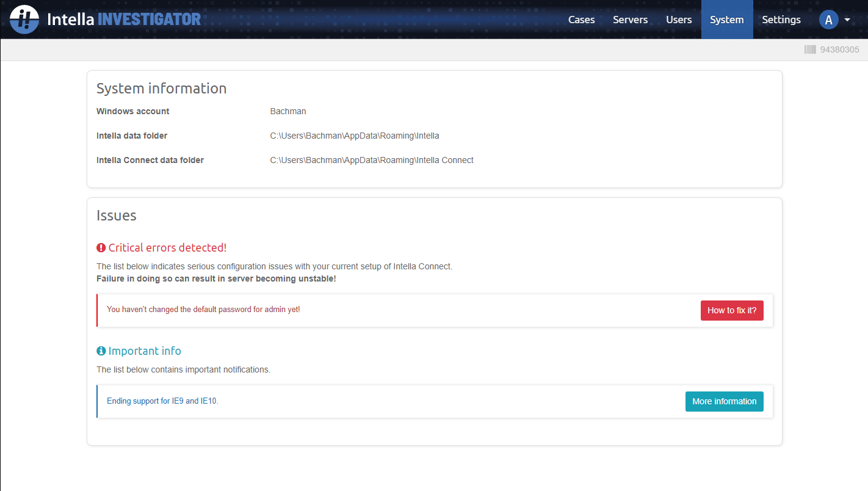Click the "More information" button
The height and width of the screenshot is (491, 868).
click(x=724, y=401)
